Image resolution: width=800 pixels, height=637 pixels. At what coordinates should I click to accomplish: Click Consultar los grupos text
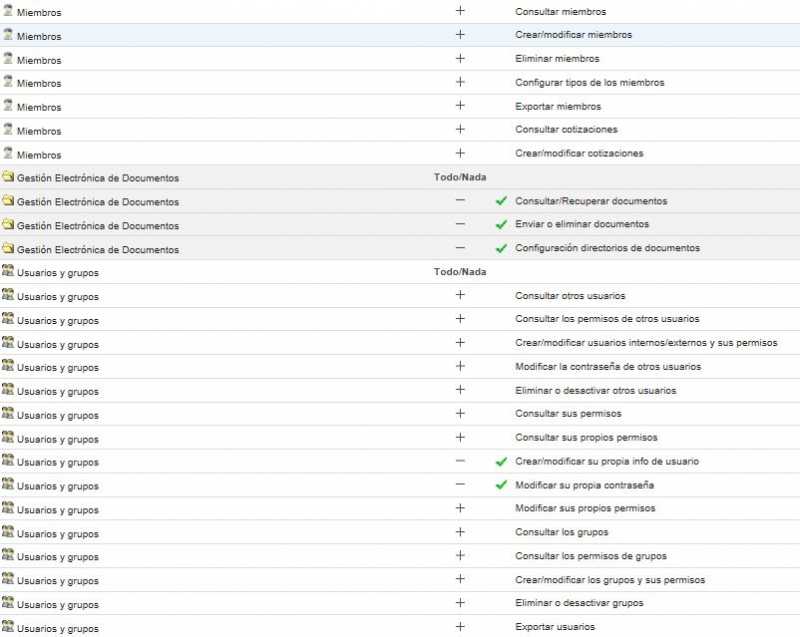coord(562,532)
